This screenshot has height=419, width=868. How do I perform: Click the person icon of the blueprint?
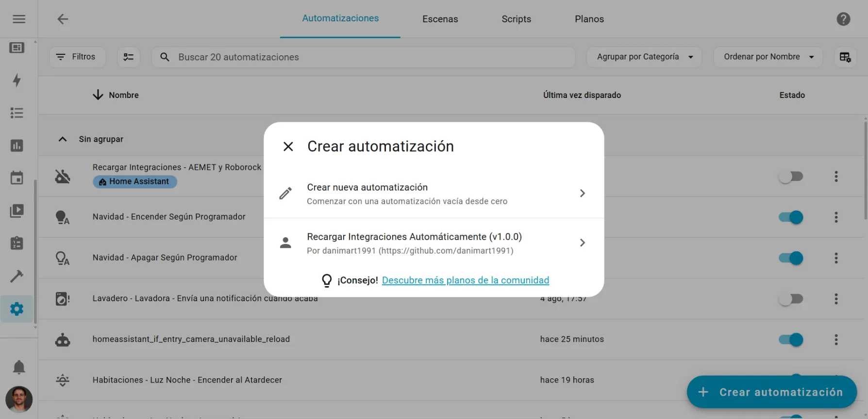tap(285, 243)
